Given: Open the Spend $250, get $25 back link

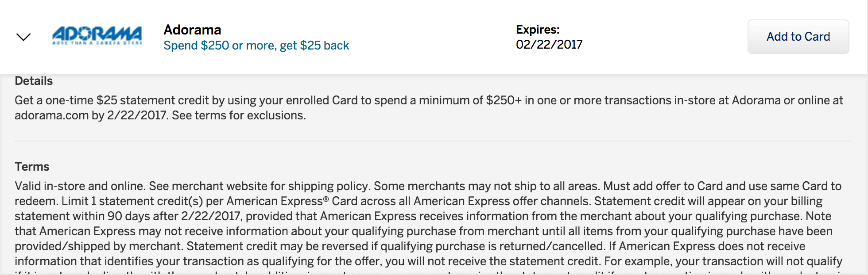Looking at the screenshot, I should (x=256, y=46).
